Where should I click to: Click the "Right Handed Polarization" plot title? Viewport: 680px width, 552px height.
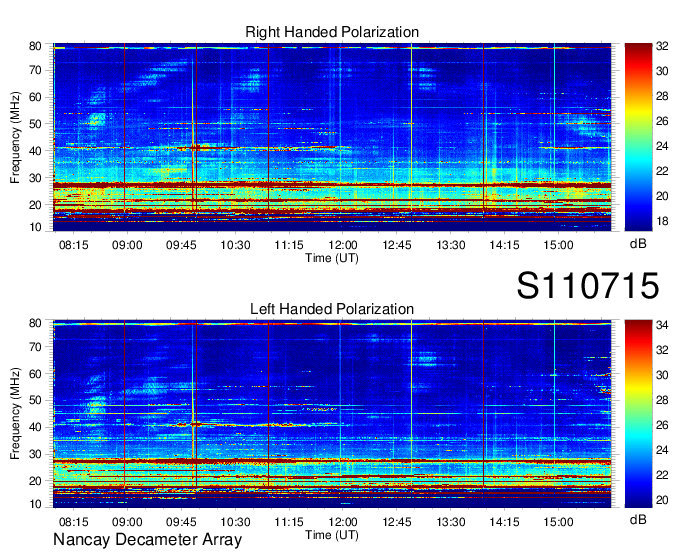coord(332,32)
